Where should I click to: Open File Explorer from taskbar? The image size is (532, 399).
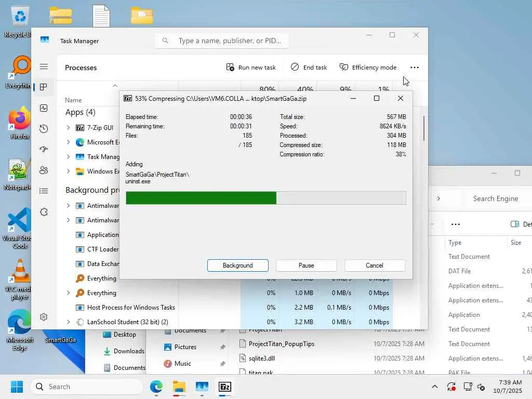(179, 387)
